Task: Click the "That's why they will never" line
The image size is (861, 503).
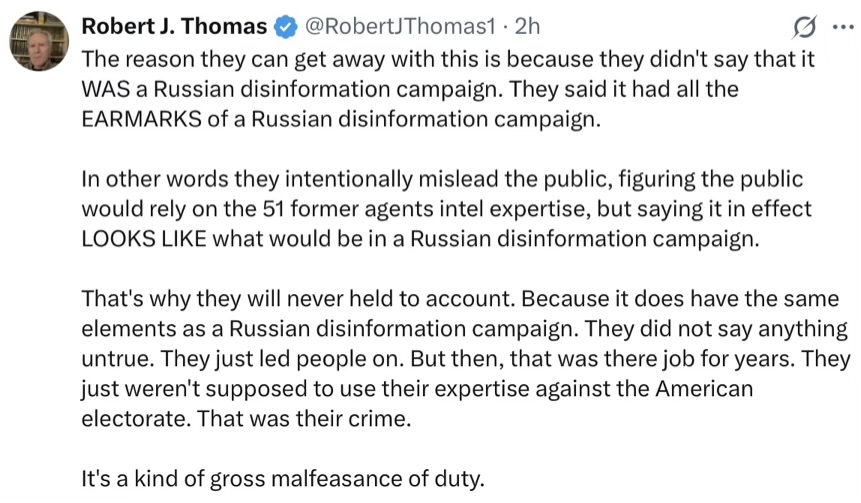Action: [460, 299]
